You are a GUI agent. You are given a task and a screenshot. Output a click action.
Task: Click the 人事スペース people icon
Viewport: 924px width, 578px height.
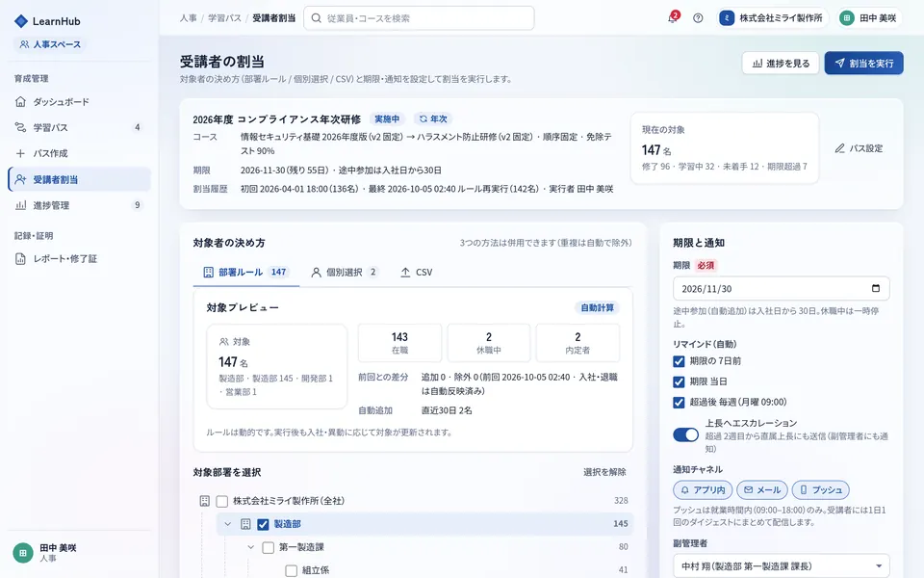pos(24,44)
